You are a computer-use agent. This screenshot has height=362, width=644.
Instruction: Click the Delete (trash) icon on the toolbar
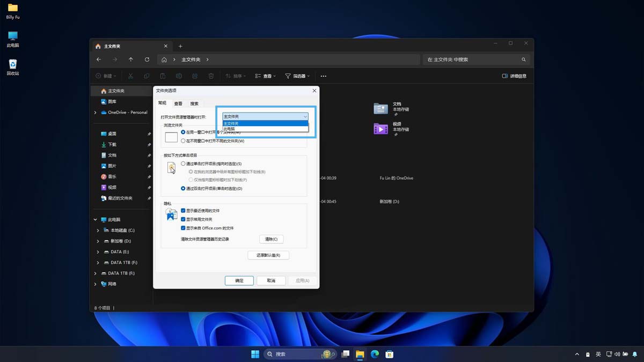click(x=211, y=76)
